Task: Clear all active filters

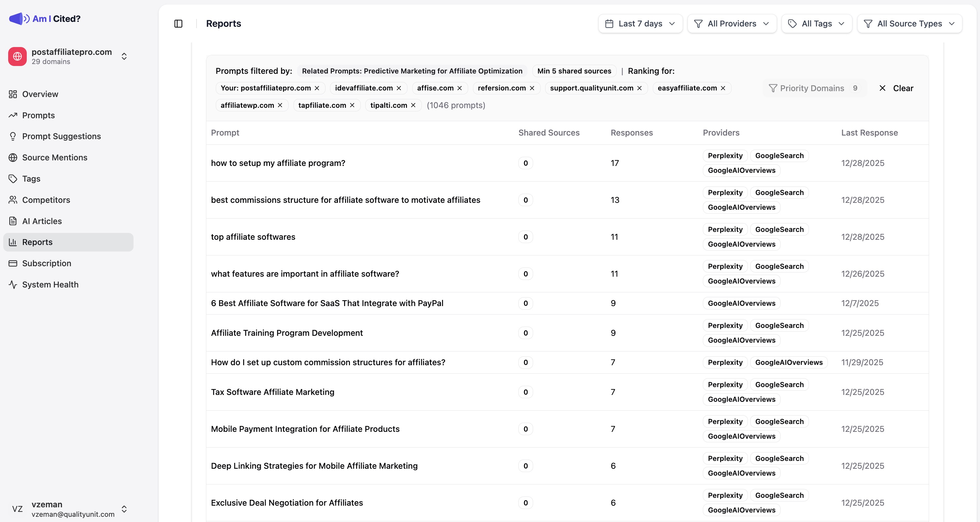Action: 897,88
